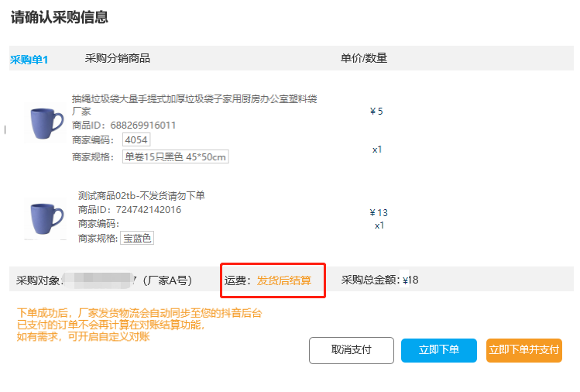Click the orange 立即下单并支付 button
This screenshot has width=580, height=392.
[x=523, y=350]
